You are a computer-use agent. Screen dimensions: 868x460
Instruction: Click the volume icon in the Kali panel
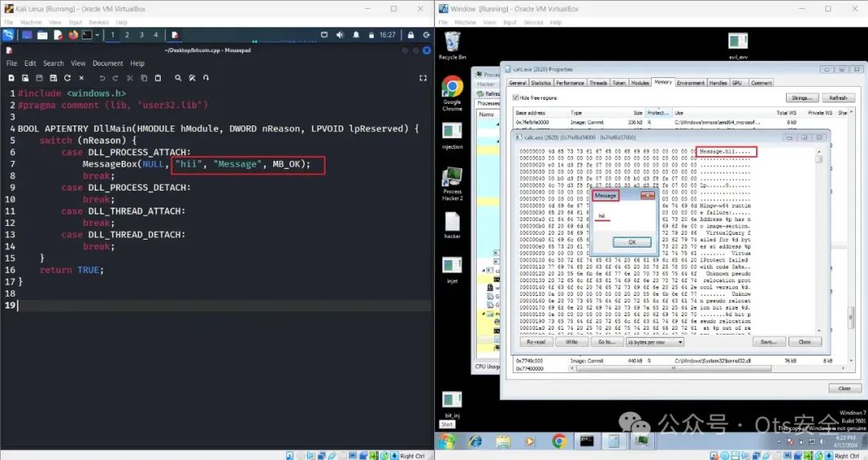[x=340, y=35]
